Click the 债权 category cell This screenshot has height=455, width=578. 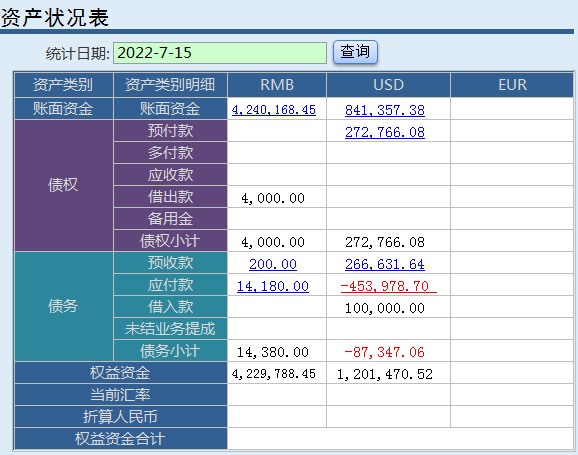[63, 185]
